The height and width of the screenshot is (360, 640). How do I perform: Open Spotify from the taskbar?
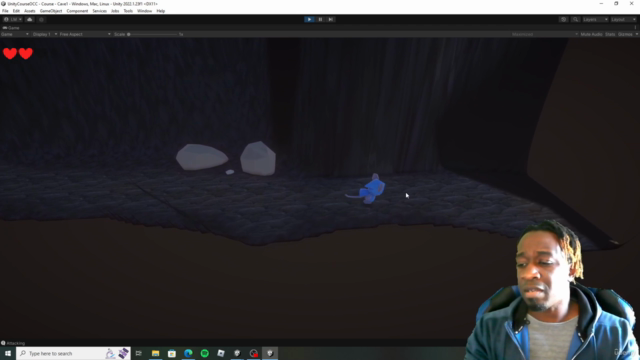204,353
